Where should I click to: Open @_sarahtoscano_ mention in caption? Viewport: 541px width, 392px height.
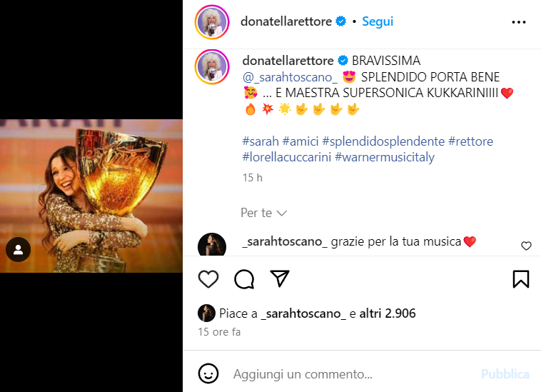point(290,76)
